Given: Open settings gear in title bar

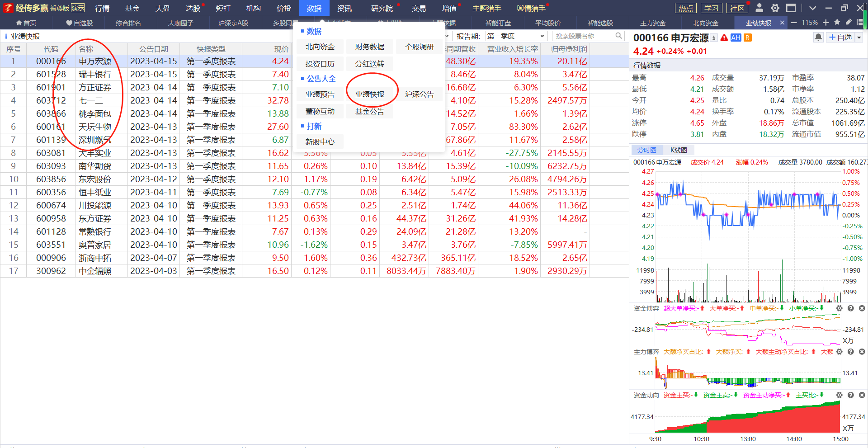Looking at the screenshot, I should tap(775, 8).
